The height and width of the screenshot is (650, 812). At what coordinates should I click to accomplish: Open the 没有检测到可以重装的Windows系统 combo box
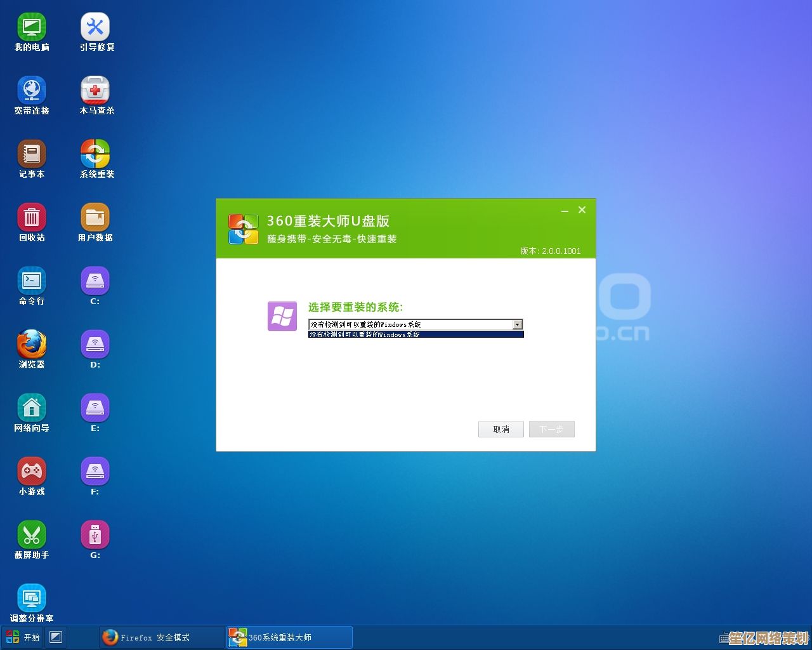(416, 324)
